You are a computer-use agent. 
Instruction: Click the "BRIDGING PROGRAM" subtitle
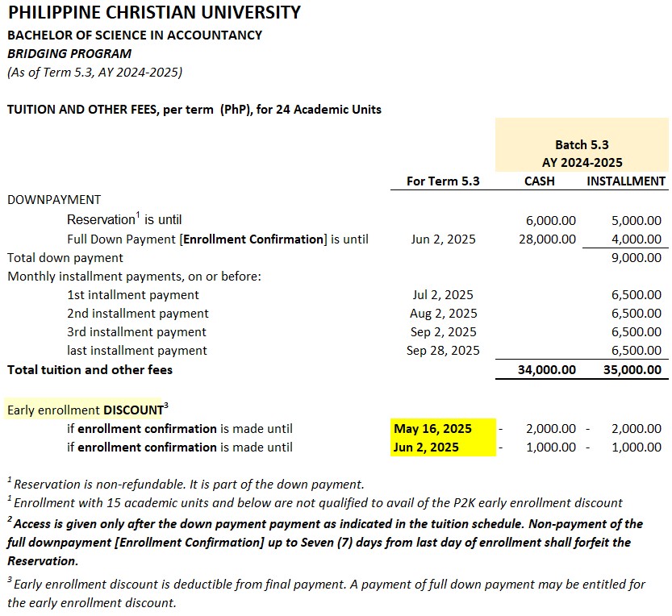(69, 53)
